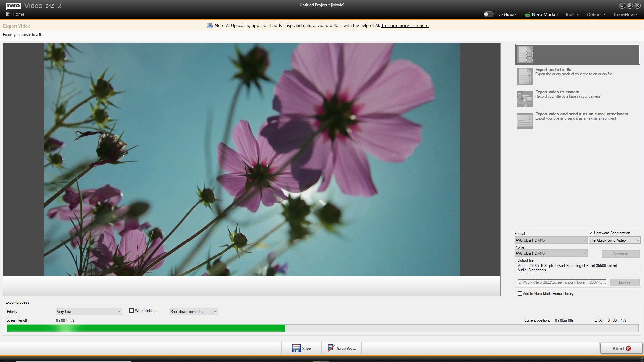Choose the Export video to camera icon
The image size is (644, 362).
click(x=525, y=99)
